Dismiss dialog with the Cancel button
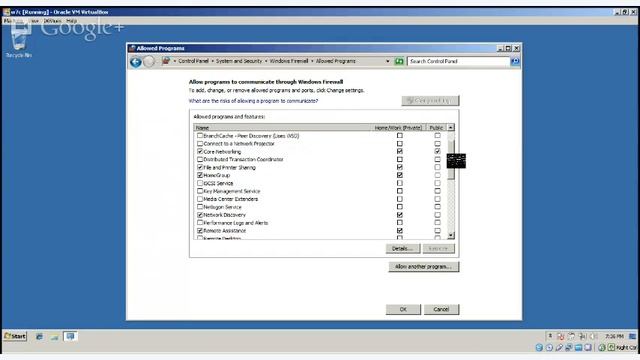Viewport: 640px width, 360px height. [x=441, y=309]
